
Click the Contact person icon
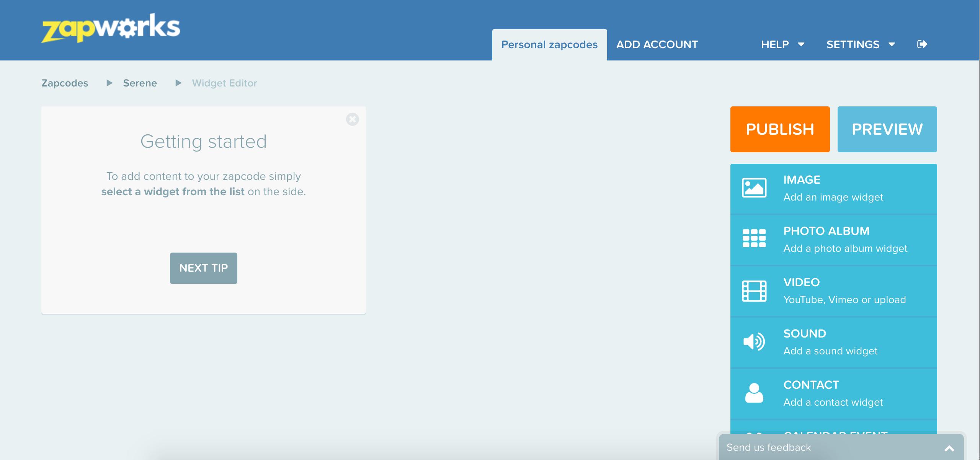click(754, 393)
